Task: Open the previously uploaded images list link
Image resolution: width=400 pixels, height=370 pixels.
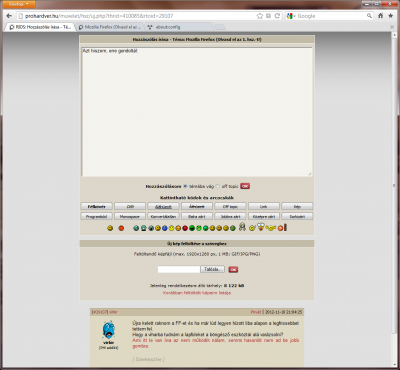Action: (x=197, y=293)
